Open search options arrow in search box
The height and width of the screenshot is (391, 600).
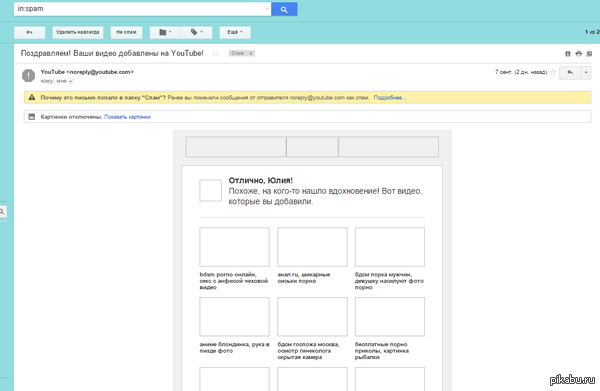[x=267, y=9]
